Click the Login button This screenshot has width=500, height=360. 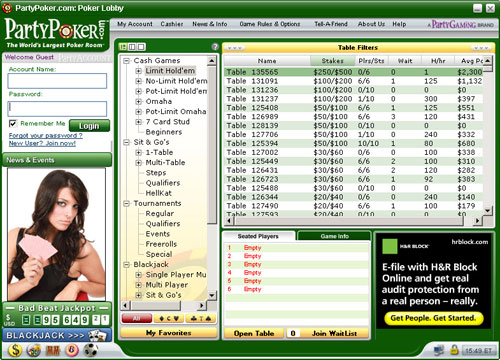point(89,126)
